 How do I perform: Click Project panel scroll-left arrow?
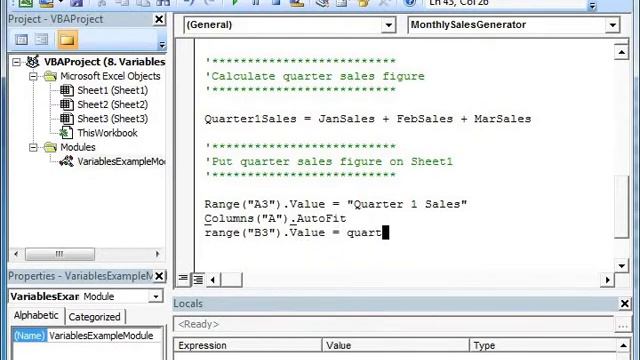16,254
